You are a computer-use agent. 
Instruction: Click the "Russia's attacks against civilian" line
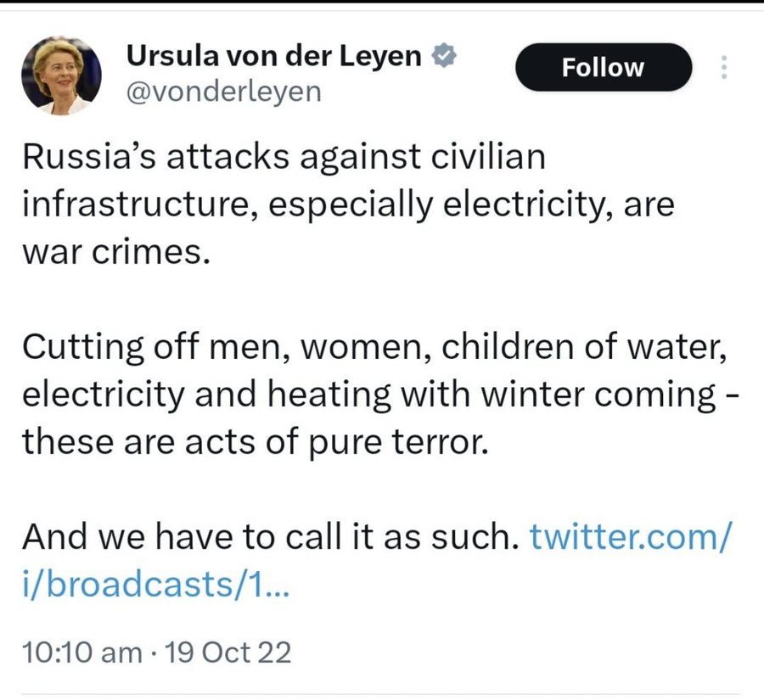[x=282, y=157]
